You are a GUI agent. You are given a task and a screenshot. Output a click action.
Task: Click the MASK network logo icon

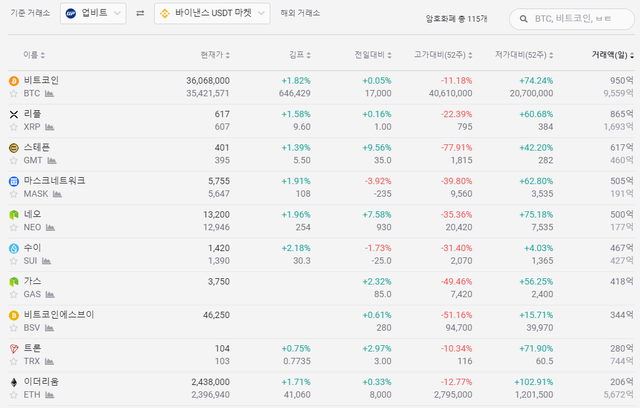point(14,181)
